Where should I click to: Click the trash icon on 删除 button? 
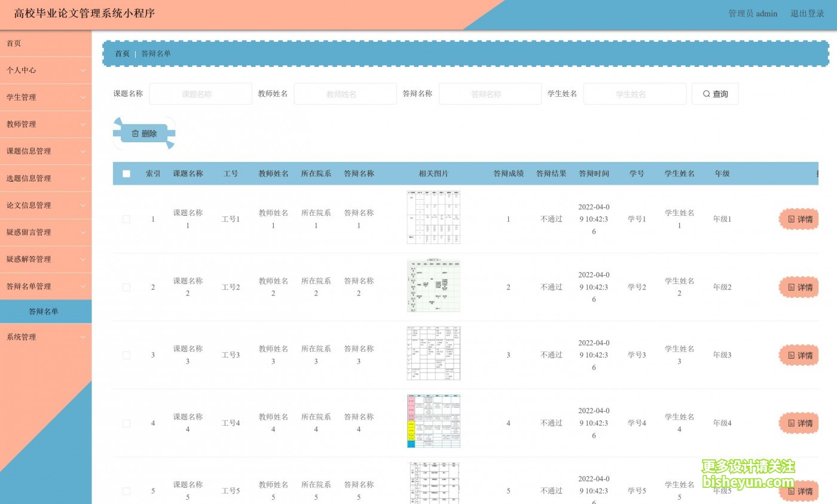coord(135,133)
